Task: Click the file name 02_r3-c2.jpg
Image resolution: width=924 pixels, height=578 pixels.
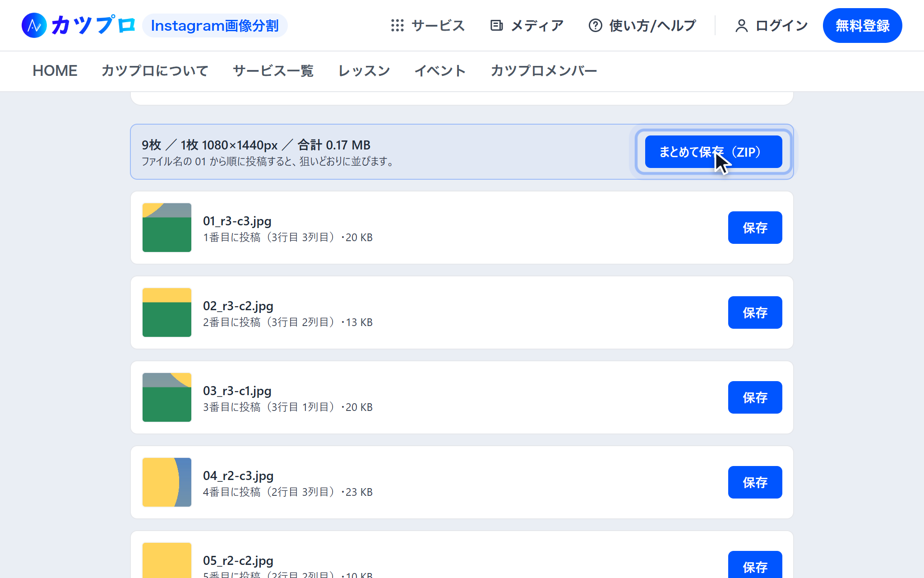Action: coord(238,306)
